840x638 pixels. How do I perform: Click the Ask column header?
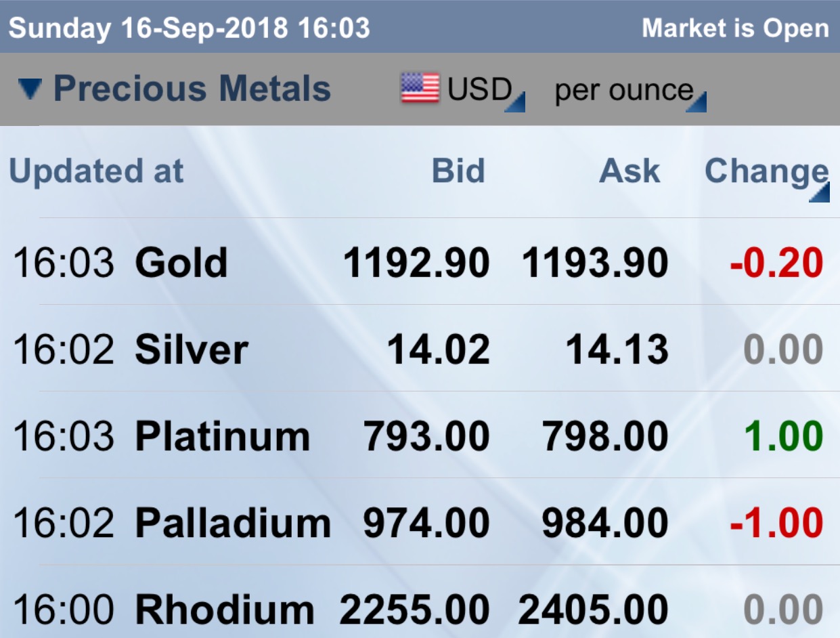click(x=629, y=171)
